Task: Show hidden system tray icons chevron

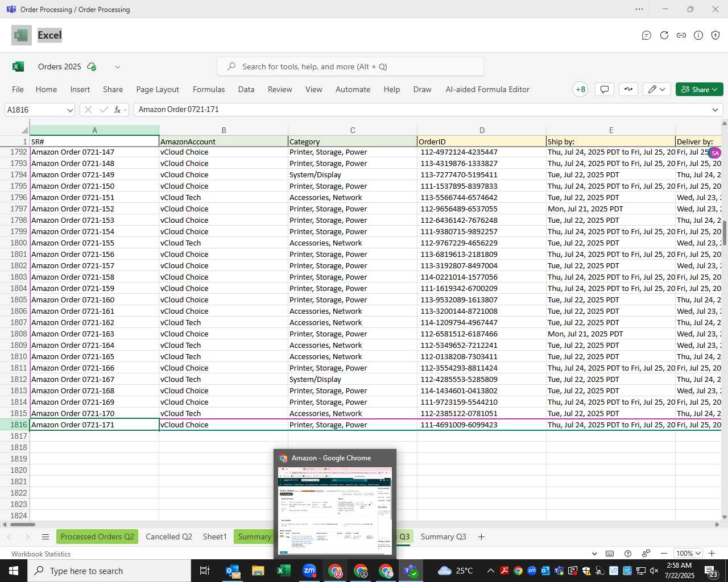Action: coord(490,571)
